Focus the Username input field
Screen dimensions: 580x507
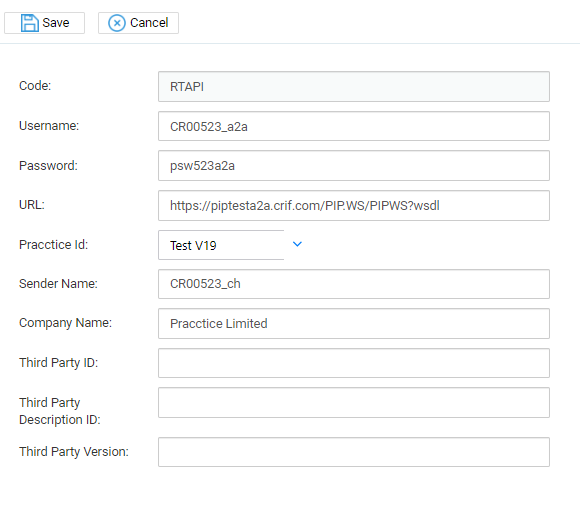pos(354,126)
